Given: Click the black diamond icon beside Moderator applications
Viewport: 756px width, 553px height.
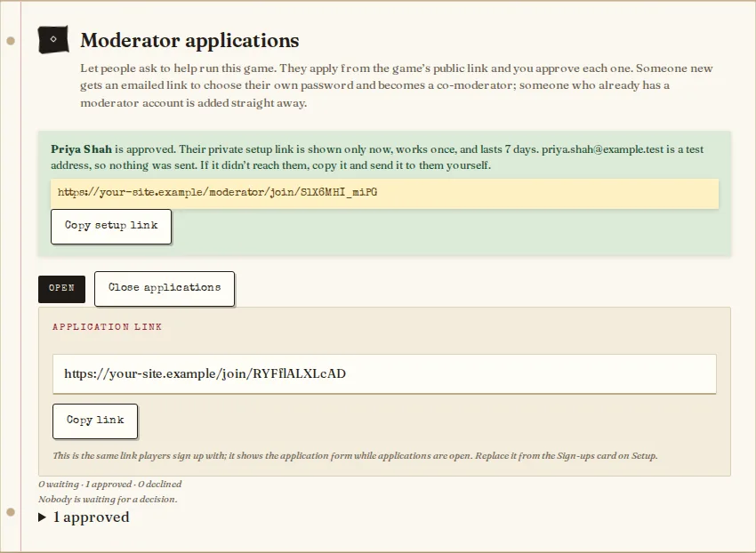Looking at the screenshot, I should [53, 39].
